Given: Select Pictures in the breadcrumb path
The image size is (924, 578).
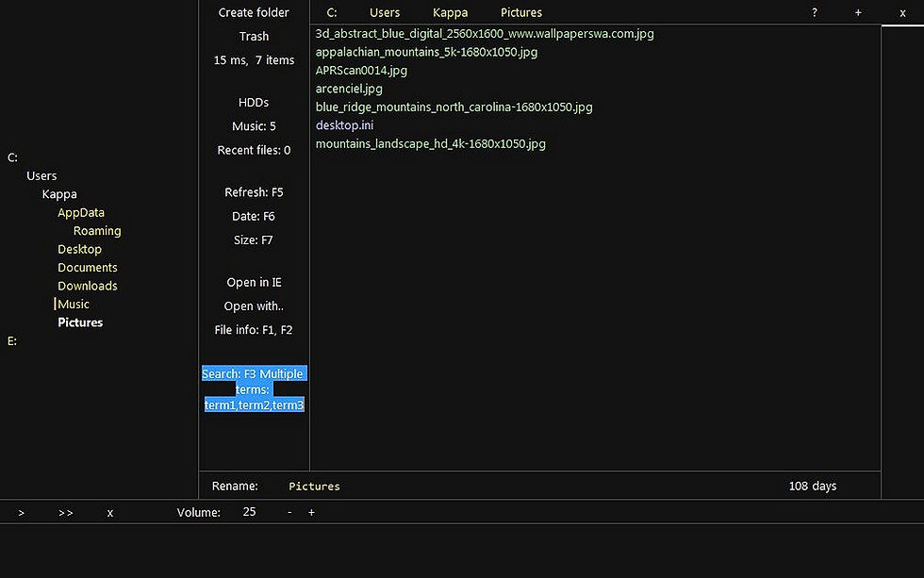Looking at the screenshot, I should pyautogui.click(x=521, y=12).
